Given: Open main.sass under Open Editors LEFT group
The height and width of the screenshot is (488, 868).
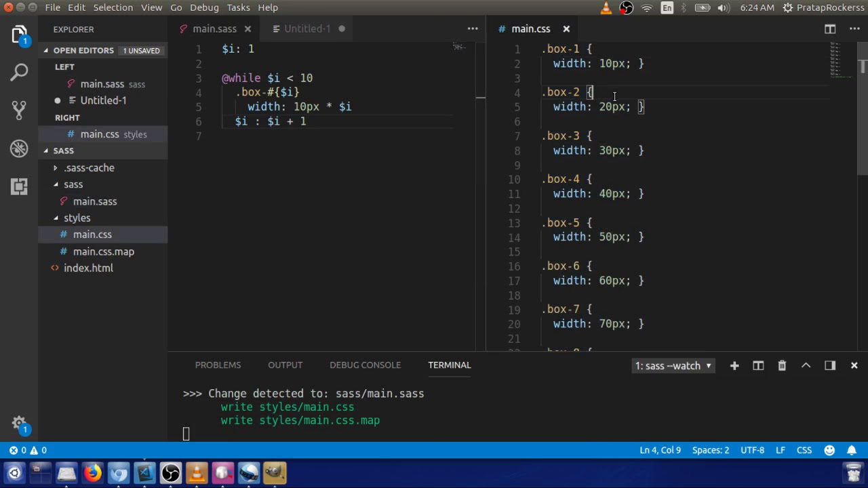Looking at the screenshot, I should point(102,84).
